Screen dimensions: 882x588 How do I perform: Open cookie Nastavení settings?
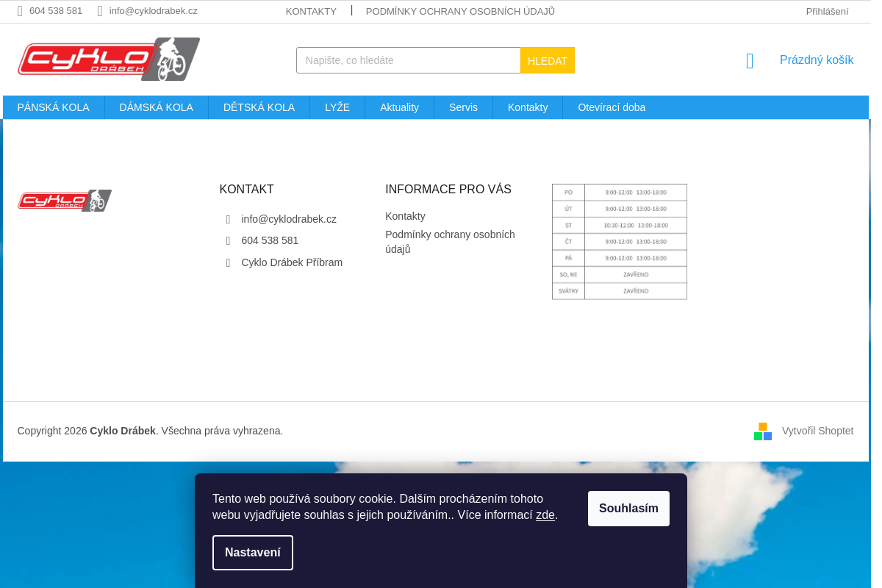[253, 553]
